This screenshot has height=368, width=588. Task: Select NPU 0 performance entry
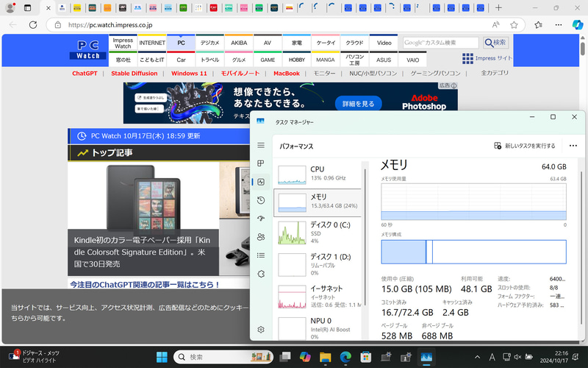tap(318, 328)
